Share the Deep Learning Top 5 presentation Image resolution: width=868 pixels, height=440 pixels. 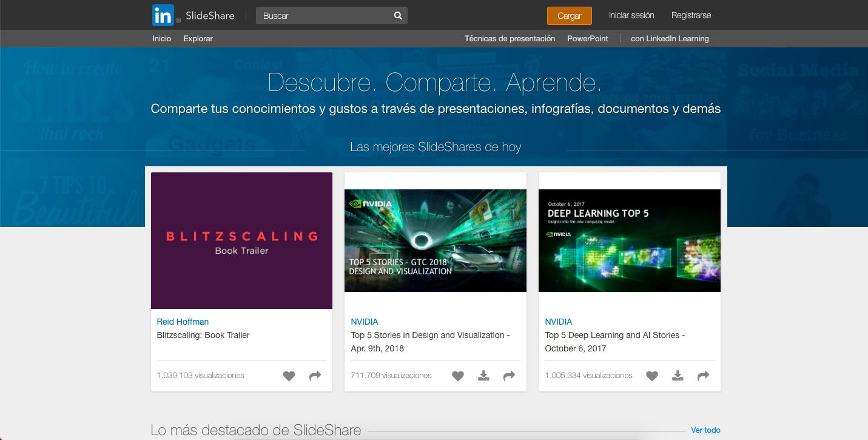pos(703,376)
